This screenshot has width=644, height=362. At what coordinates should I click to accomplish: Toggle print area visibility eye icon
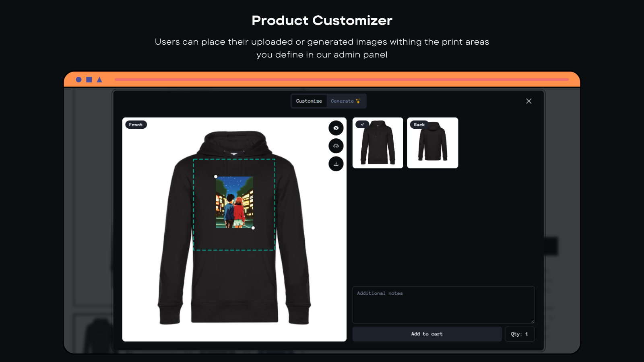[336, 128]
